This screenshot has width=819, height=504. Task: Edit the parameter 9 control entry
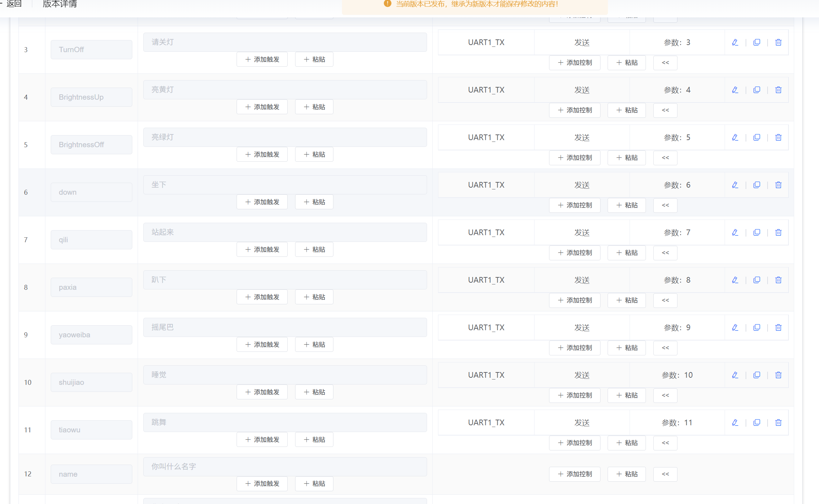coord(735,328)
